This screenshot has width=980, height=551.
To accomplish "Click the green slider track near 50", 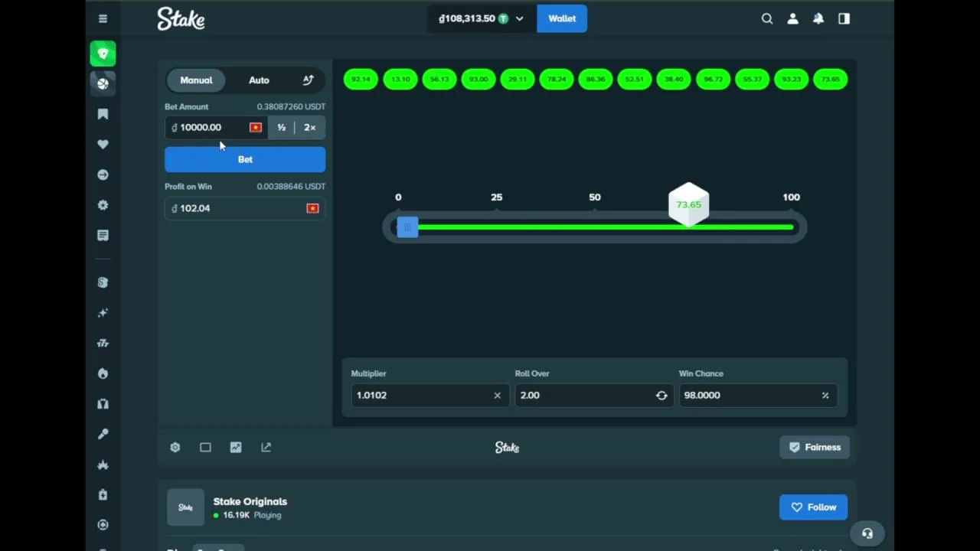I will coord(595,227).
